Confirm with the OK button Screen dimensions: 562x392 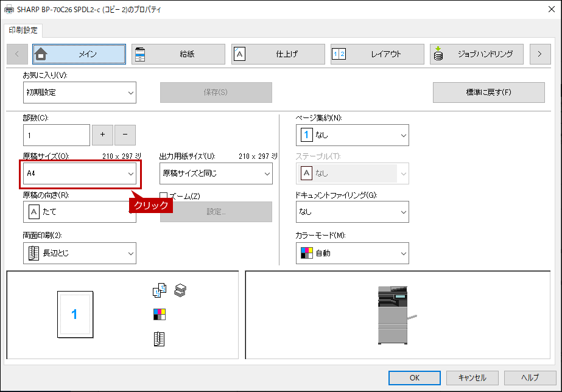414,378
